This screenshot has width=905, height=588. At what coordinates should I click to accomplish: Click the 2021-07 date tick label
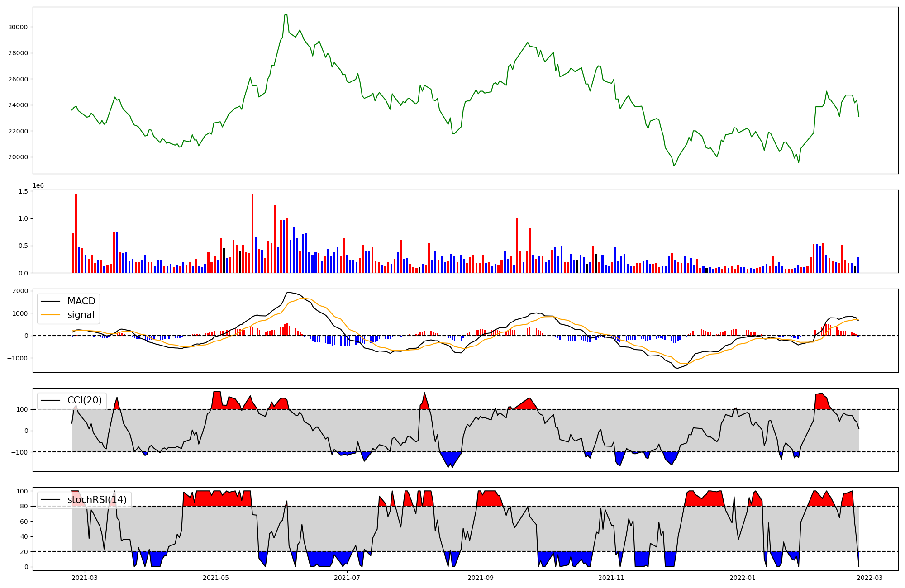coord(347,578)
